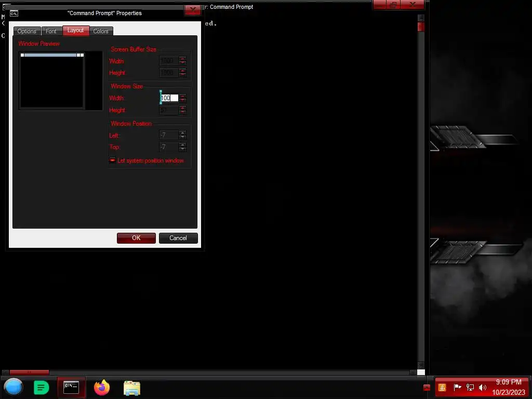Open the Colors tab
The image size is (532, 399).
click(x=101, y=31)
